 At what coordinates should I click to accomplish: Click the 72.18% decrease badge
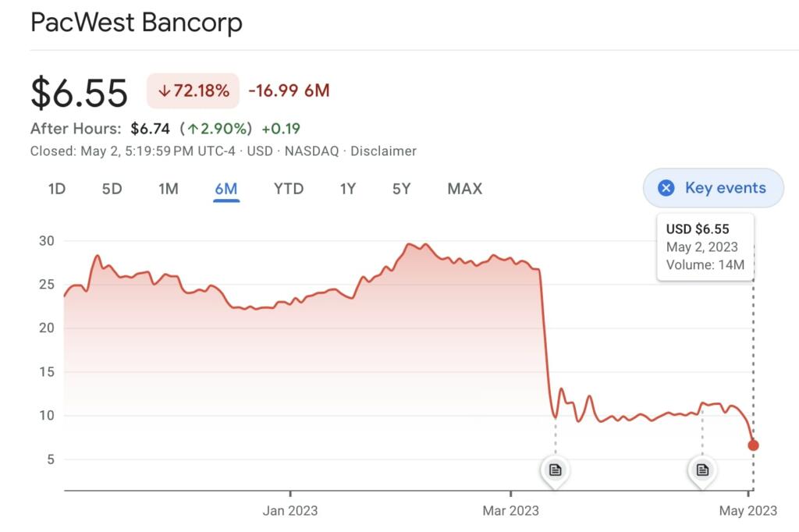(193, 91)
